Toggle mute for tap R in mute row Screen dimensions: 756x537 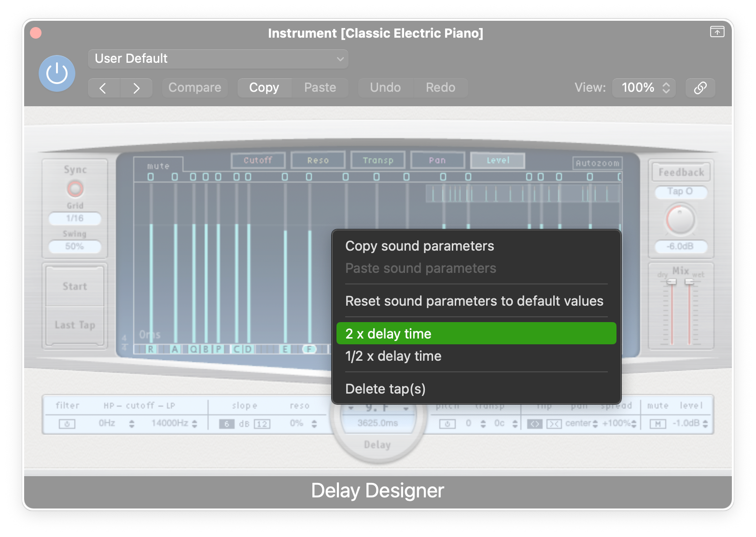(151, 177)
